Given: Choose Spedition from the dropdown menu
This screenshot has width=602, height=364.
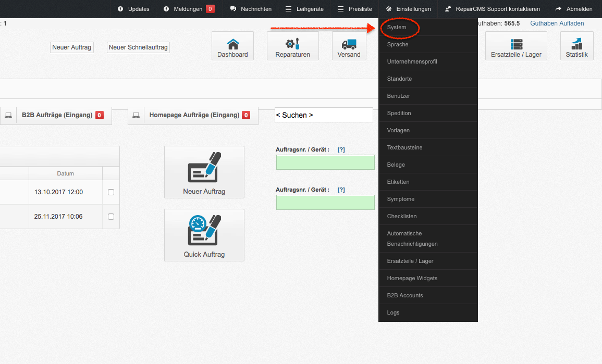Looking at the screenshot, I should click(x=428, y=114).
